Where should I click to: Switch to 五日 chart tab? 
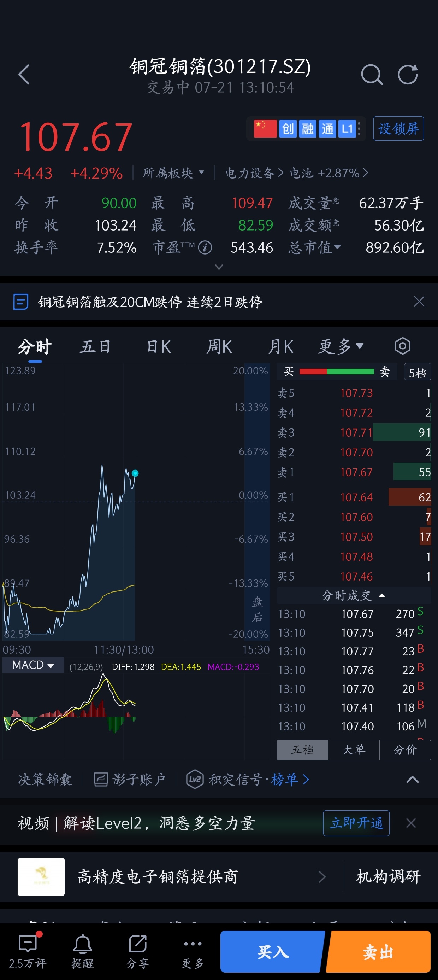coord(95,346)
